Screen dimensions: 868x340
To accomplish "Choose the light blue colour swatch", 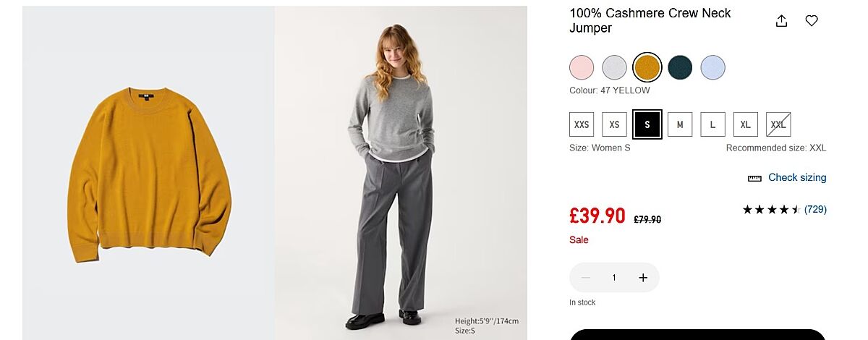I will click(713, 67).
